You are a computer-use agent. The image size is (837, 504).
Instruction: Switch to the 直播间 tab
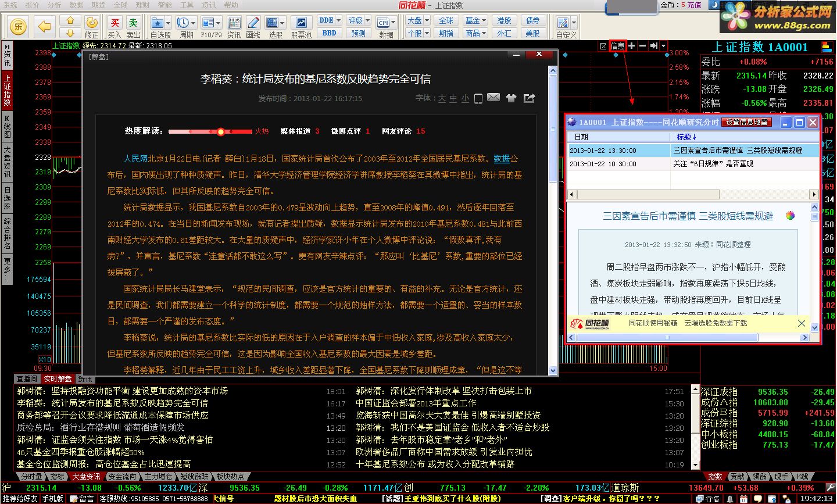pos(27,379)
